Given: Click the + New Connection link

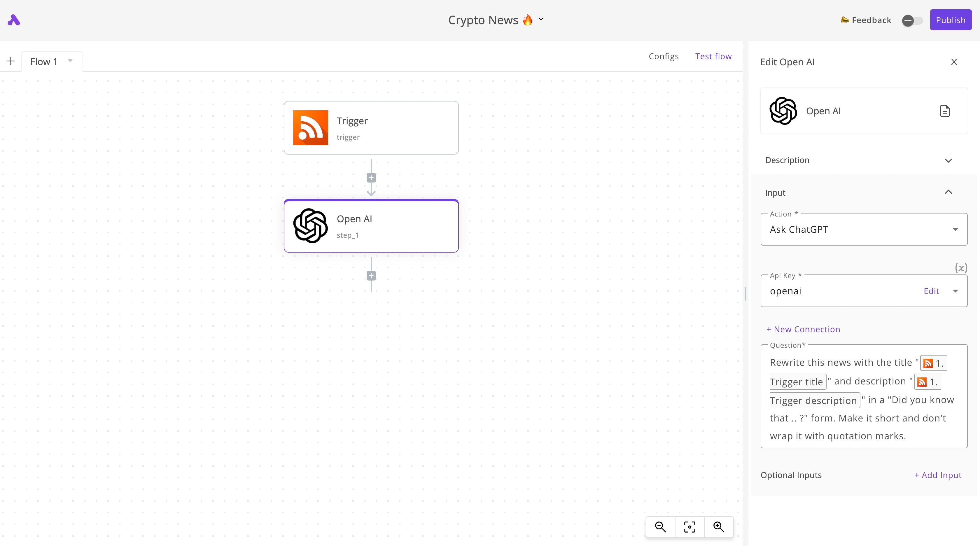Looking at the screenshot, I should pyautogui.click(x=803, y=329).
